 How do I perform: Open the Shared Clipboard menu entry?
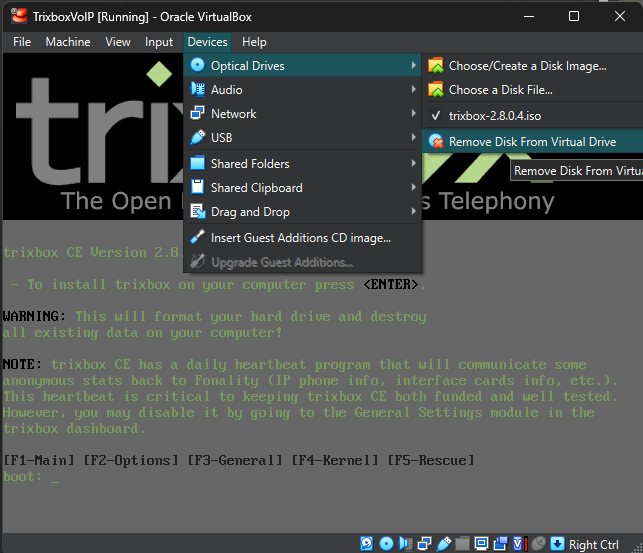click(x=303, y=188)
